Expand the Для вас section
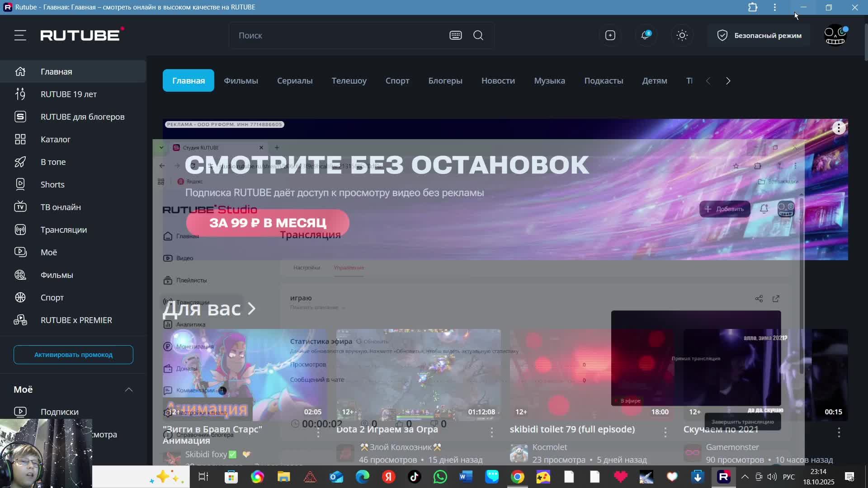 (209, 309)
